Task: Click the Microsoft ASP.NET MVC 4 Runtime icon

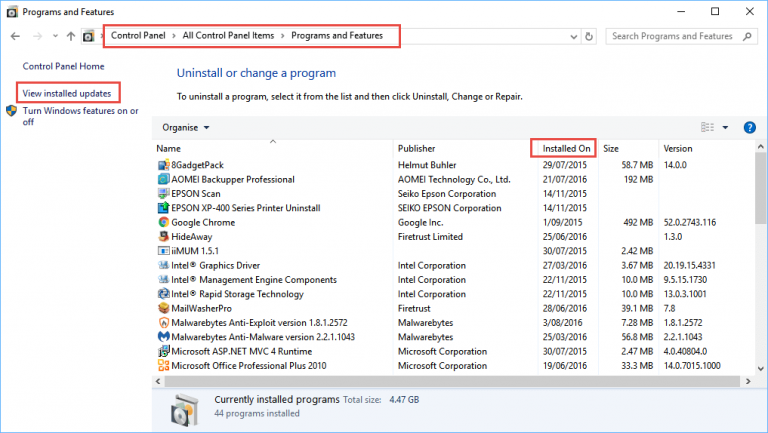Action: click(x=164, y=351)
